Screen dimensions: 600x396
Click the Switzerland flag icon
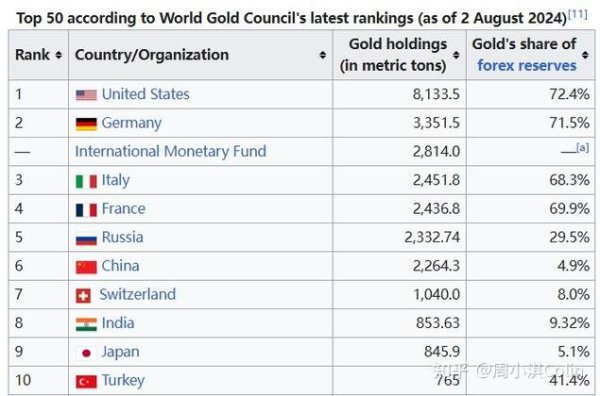(x=83, y=296)
